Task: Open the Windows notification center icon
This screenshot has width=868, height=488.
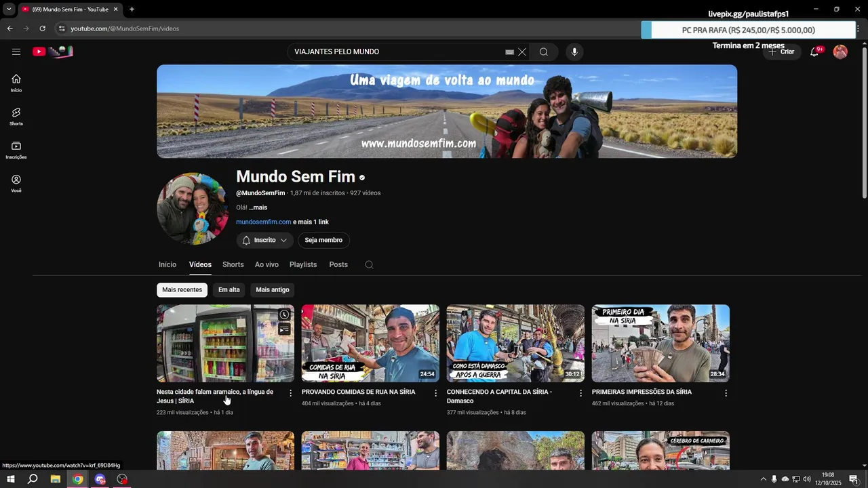Action: (854, 479)
